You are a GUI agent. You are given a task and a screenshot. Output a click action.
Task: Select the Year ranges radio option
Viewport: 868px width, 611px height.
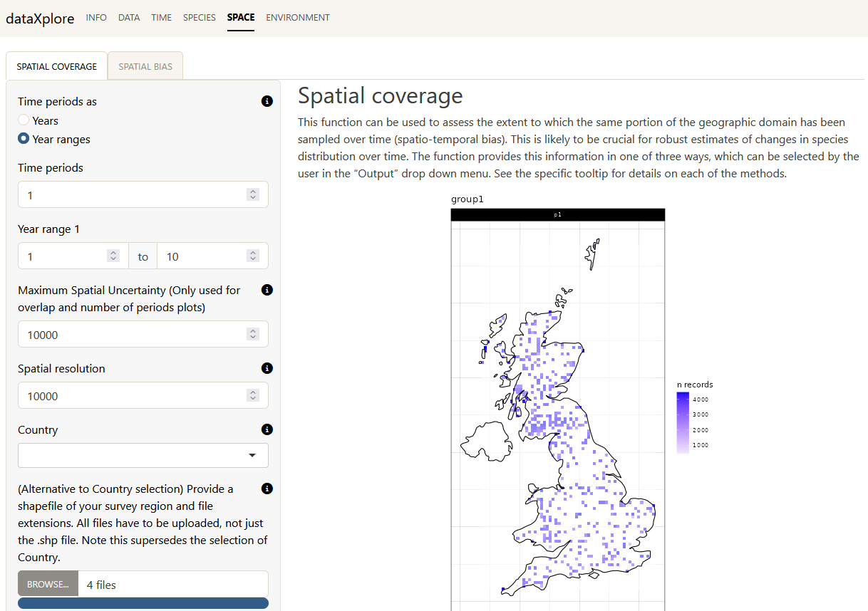[24, 140]
